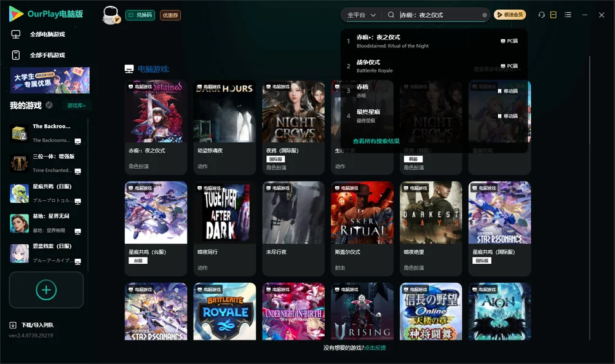
Task: Expand the 全平台 platform dropdown
Action: [x=361, y=15]
